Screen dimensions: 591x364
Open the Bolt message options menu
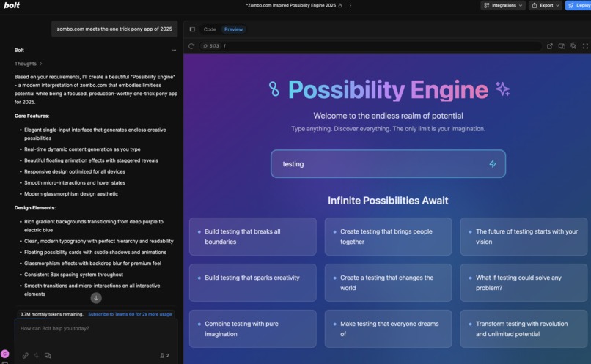[174, 50]
